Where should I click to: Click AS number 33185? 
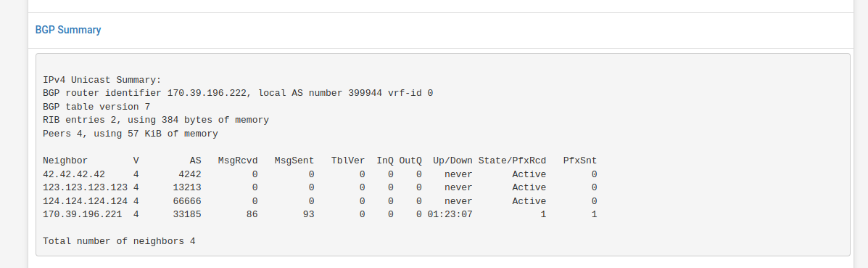(x=187, y=214)
